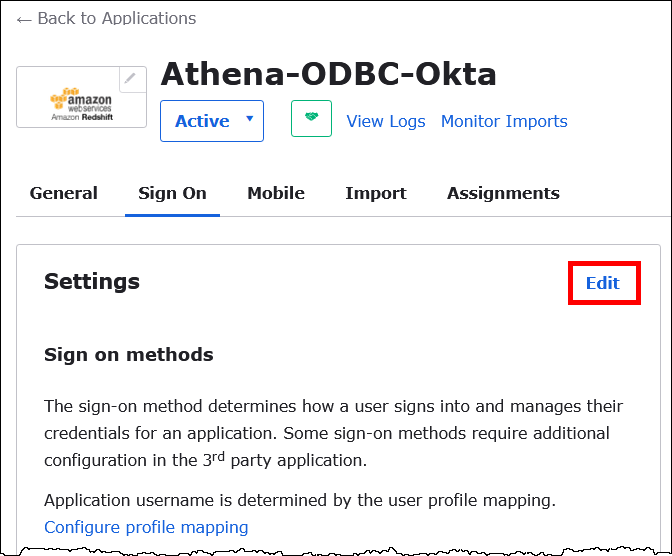672x556 pixels.
Task: Click the pencil icon on the app logo
Action: 130,79
